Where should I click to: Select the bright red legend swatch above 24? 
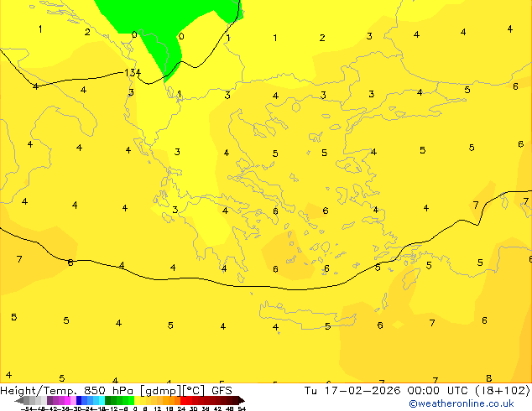click(x=183, y=400)
